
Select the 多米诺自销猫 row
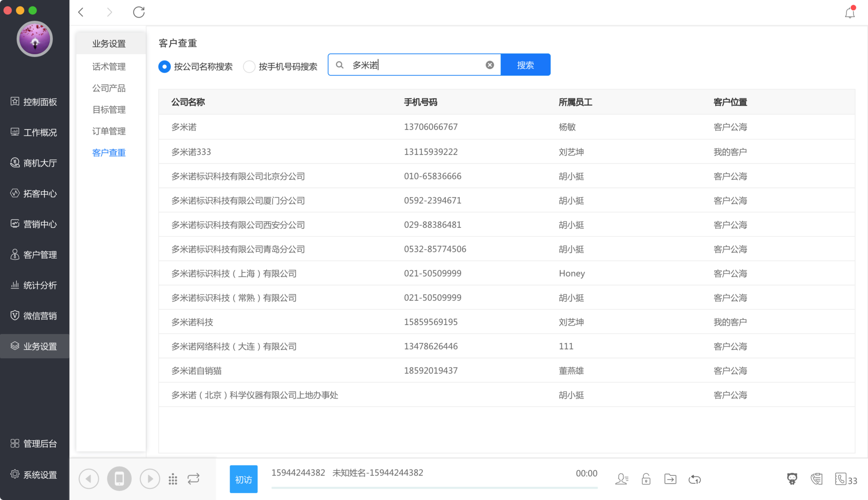point(506,371)
